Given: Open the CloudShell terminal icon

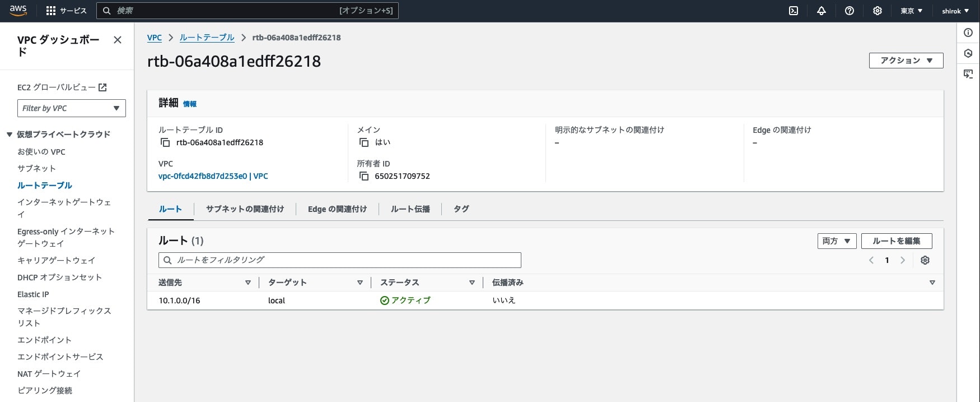Looking at the screenshot, I should pyautogui.click(x=794, y=11).
